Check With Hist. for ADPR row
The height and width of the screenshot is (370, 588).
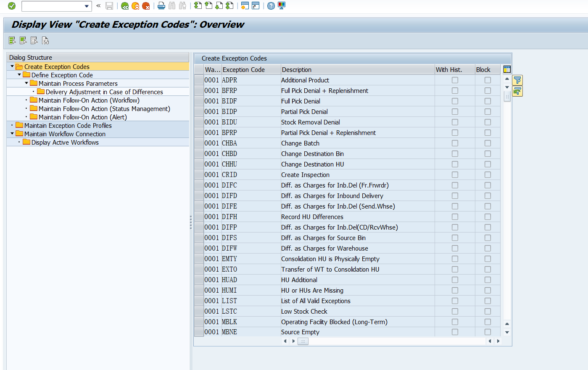pyautogui.click(x=455, y=80)
